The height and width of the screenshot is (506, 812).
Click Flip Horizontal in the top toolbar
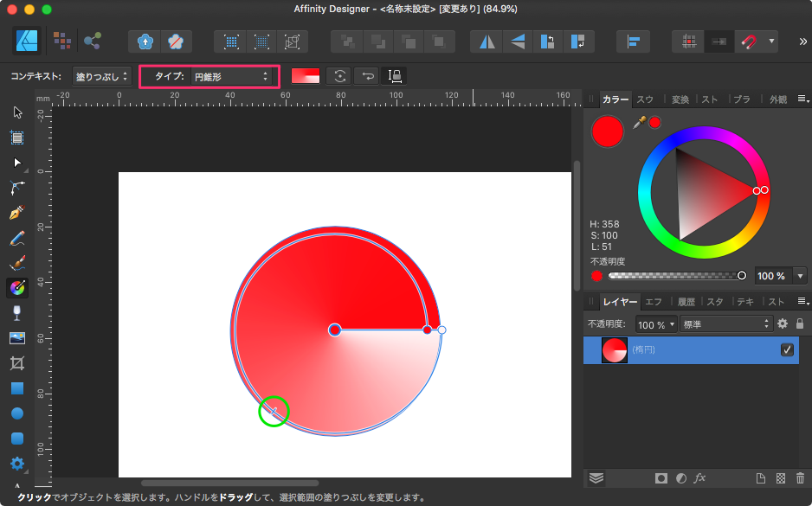click(488, 41)
